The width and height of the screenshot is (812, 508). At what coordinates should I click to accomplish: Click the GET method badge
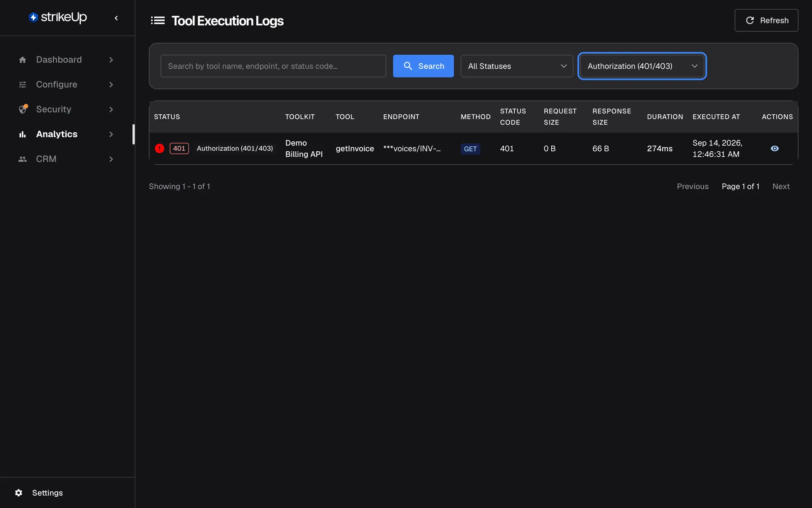click(471, 149)
